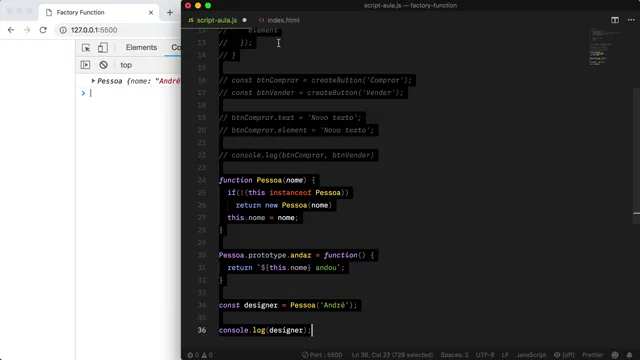The width and height of the screenshot is (640, 360).
Task: Select language mode JavaScript
Action: pos(531,355)
